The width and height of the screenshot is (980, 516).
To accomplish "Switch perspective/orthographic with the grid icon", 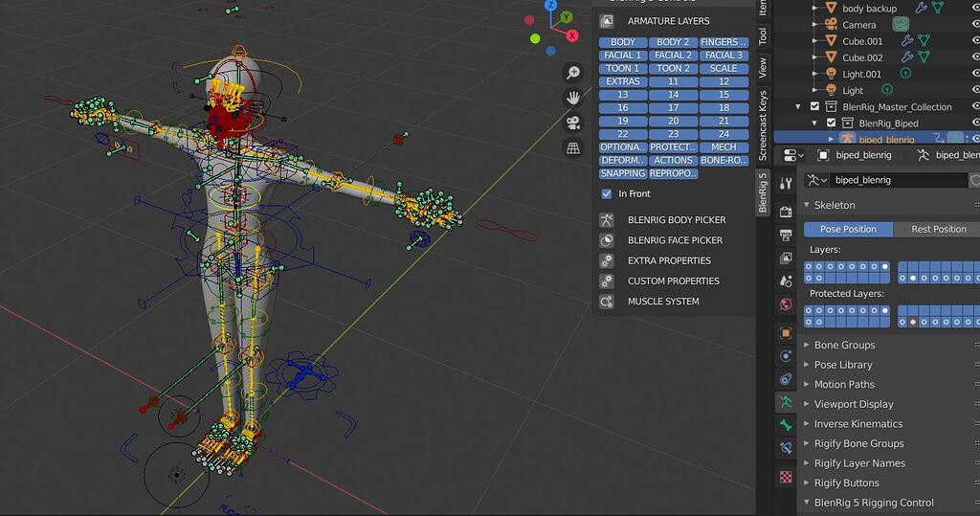I will (x=573, y=147).
